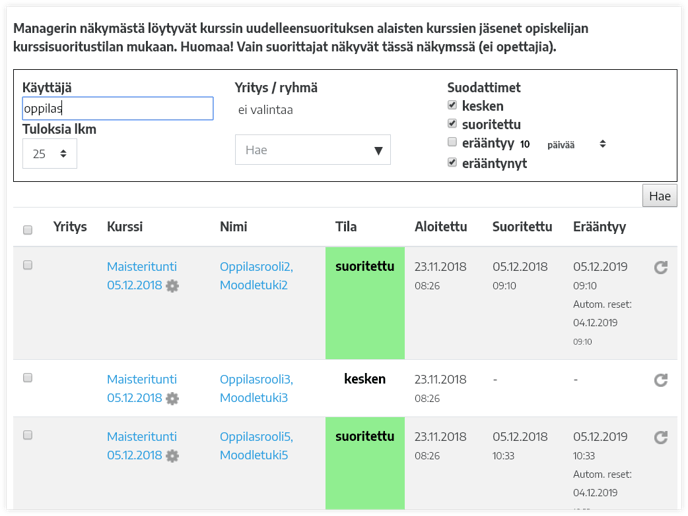Viewport: 688px width, 516px height.
Task: Click the green suoritettu cell for Oppilasrooli5
Action: pos(365,463)
